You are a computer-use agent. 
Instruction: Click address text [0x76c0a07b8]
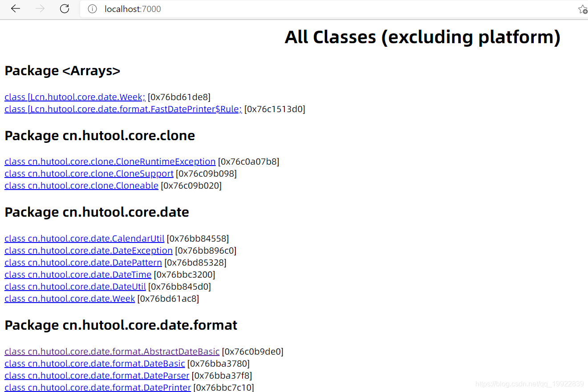pos(248,162)
